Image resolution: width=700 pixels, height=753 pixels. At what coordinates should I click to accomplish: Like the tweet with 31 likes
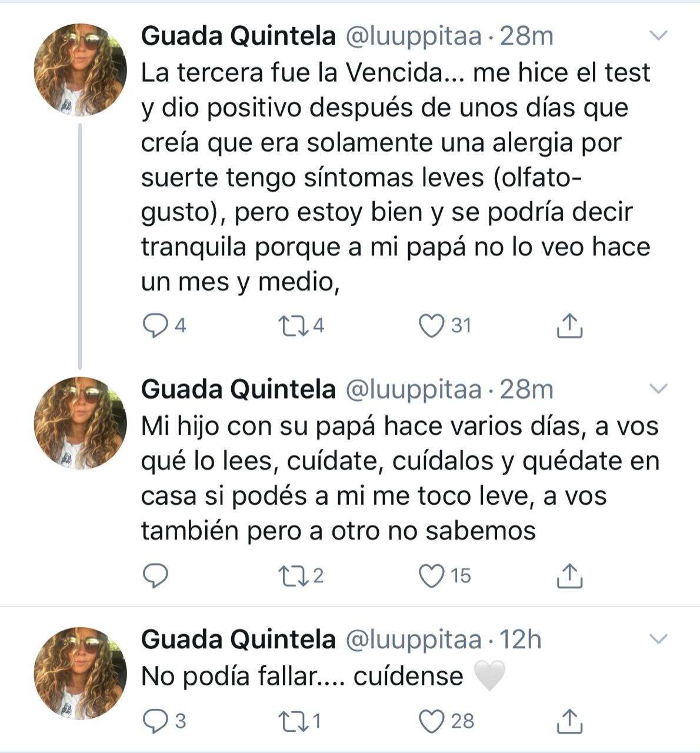tap(431, 326)
